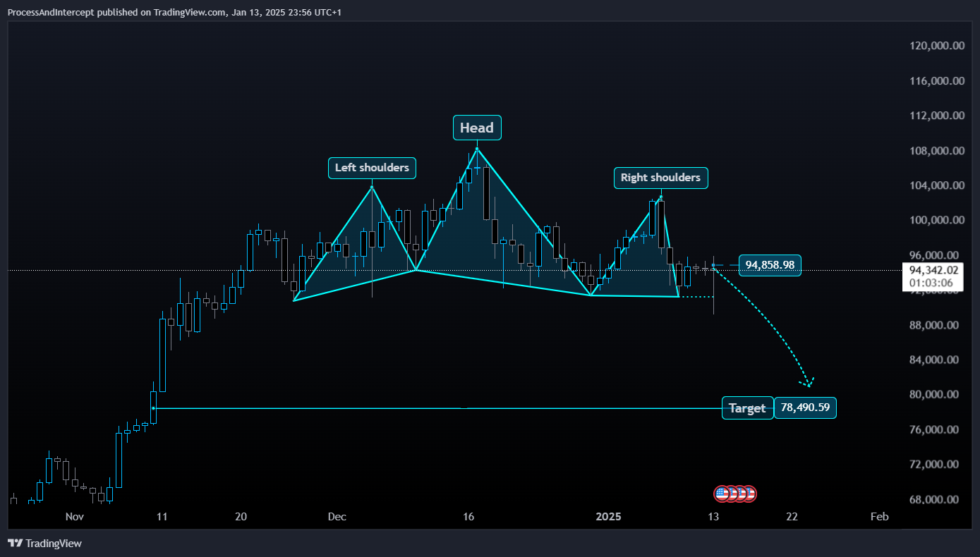The width and height of the screenshot is (980, 557).
Task: Click the 116,000.00 price axis label
Action: point(936,81)
